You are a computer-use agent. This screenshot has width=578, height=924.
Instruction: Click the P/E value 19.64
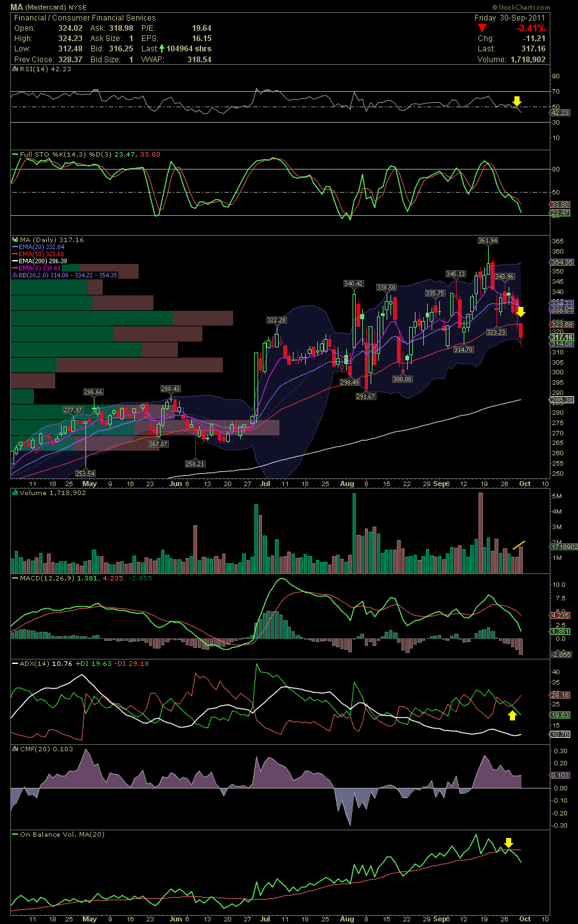click(202, 28)
